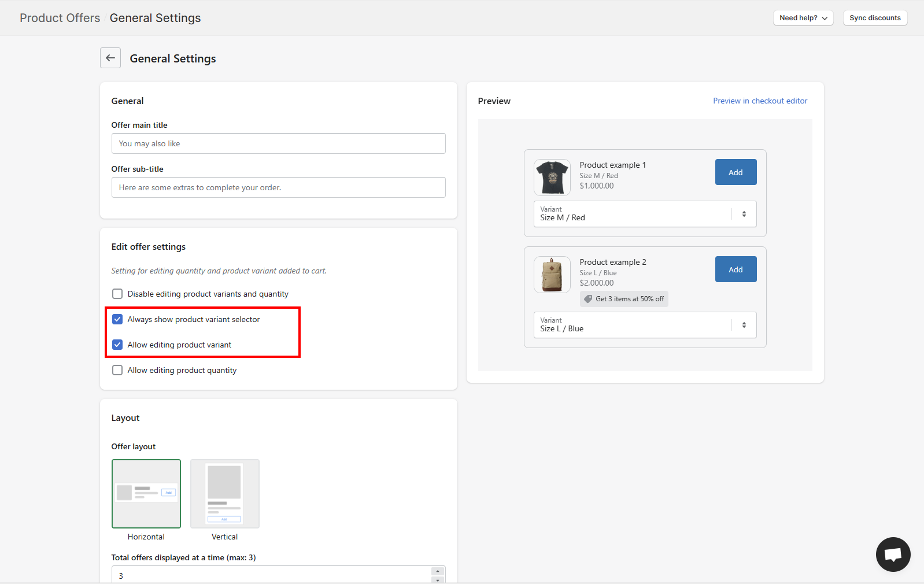The image size is (924, 584).
Task: Add Product example 2 to cart
Action: 735,269
